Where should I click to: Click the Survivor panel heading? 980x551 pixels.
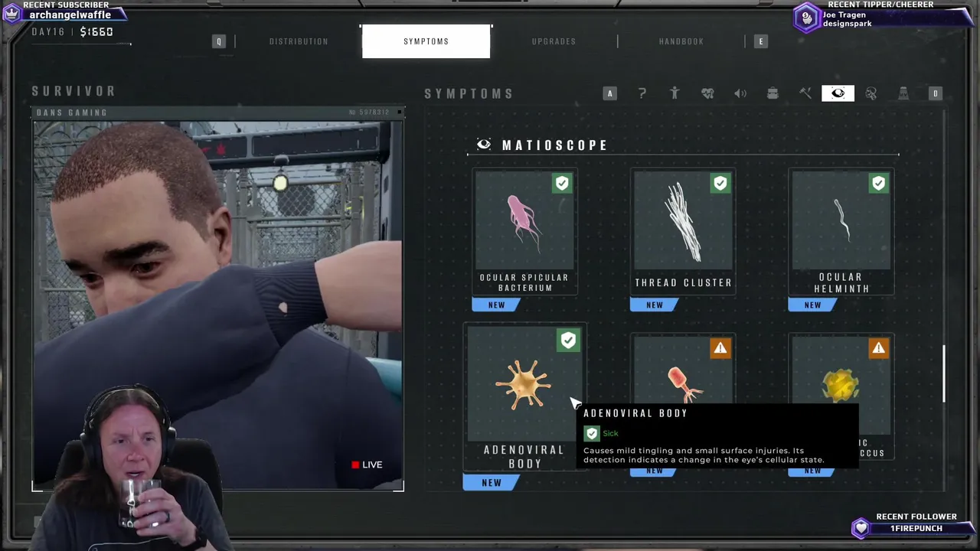pyautogui.click(x=73, y=91)
